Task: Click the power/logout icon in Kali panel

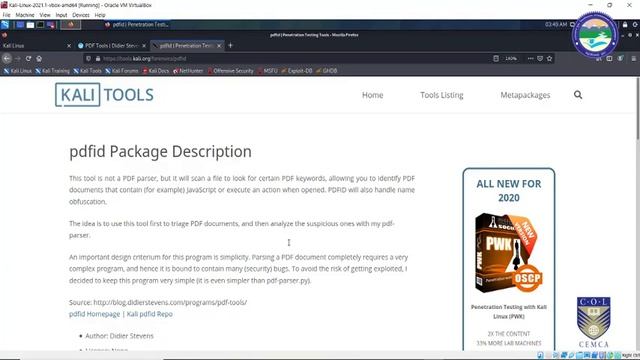Action: (635, 25)
